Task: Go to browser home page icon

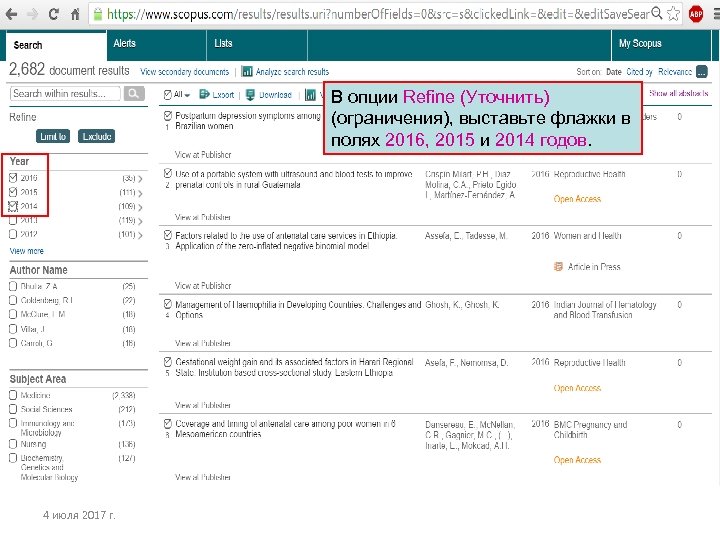Action: tap(75, 14)
